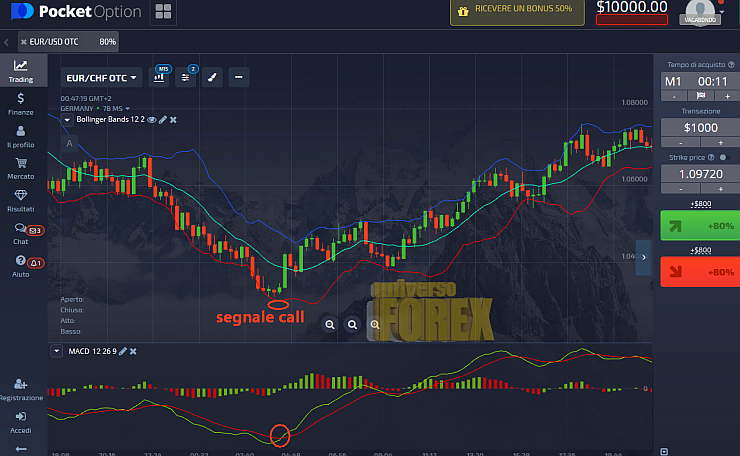The height and width of the screenshot is (456, 740).
Task: Click the flag button under purchase time
Action: point(701,96)
